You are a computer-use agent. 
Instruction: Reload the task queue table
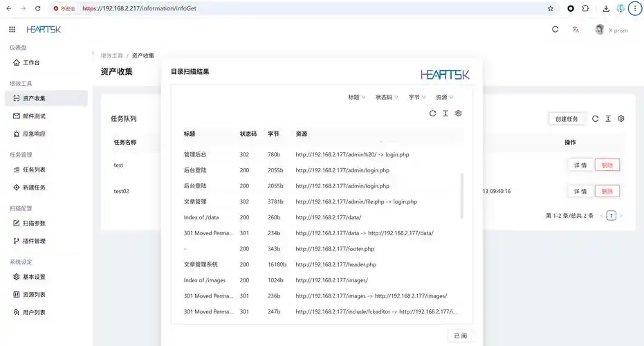tap(595, 119)
